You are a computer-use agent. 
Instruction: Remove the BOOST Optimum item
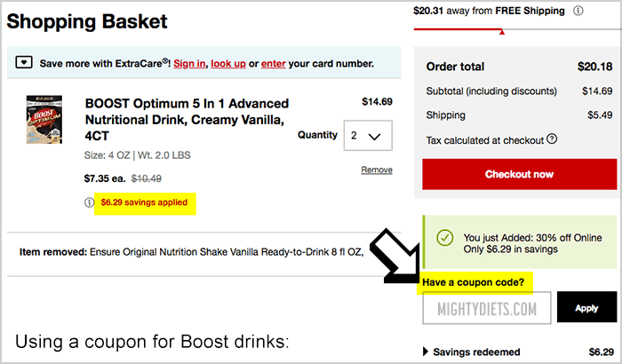pyautogui.click(x=377, y=170)
